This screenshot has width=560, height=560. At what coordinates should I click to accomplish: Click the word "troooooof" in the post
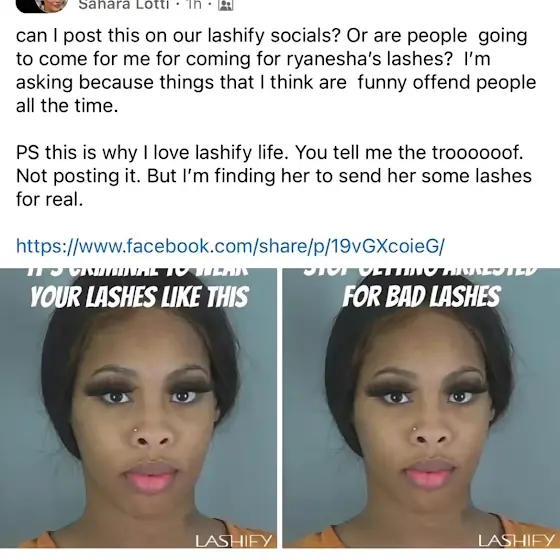477,152
